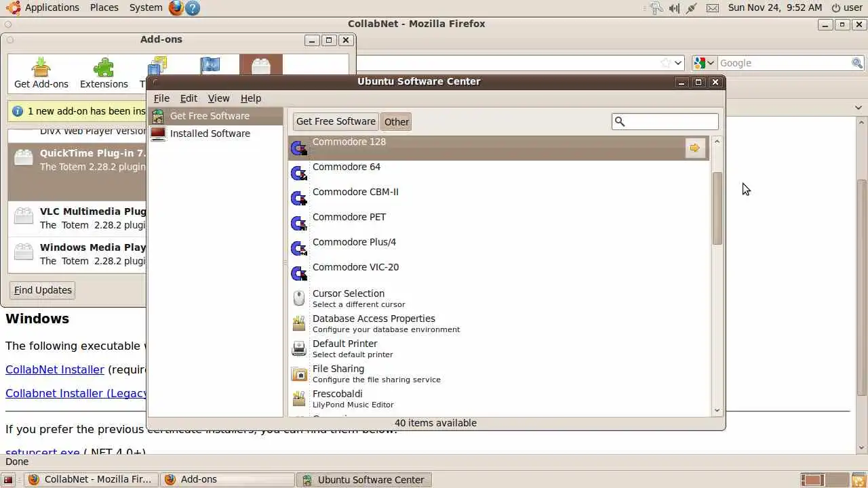Open the Edit menu in Software Center
The height and width of the screenshot is (488, 868).
pos(189,98)
